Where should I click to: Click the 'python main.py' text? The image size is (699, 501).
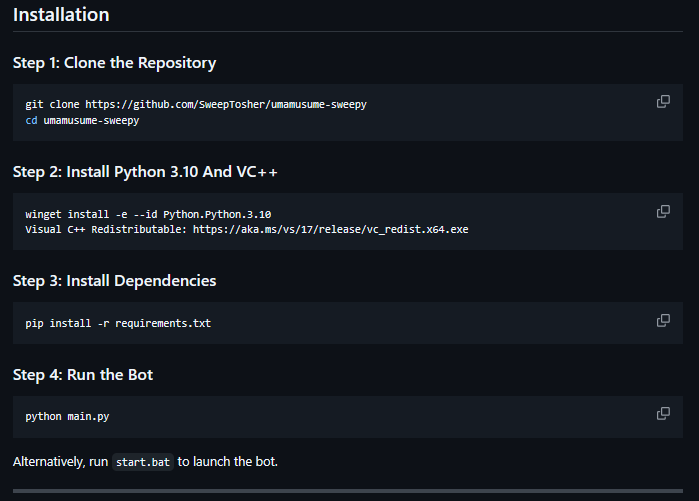(x=67, y=416)
